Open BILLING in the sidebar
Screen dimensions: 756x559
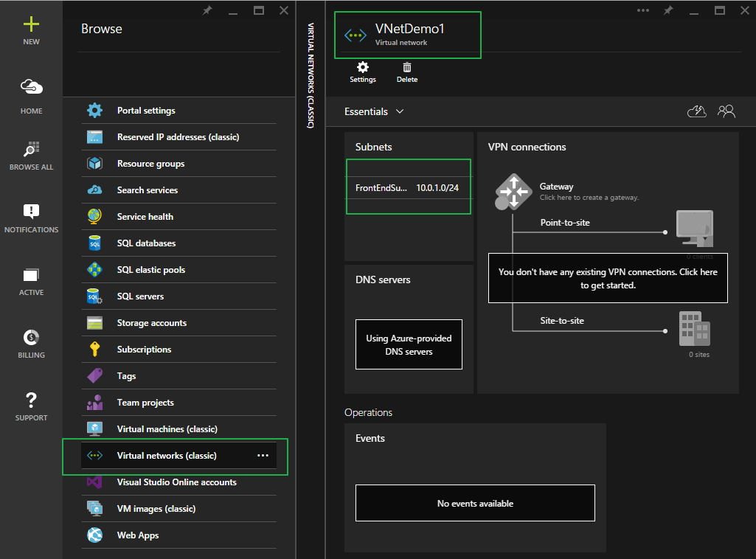(31, 344)
